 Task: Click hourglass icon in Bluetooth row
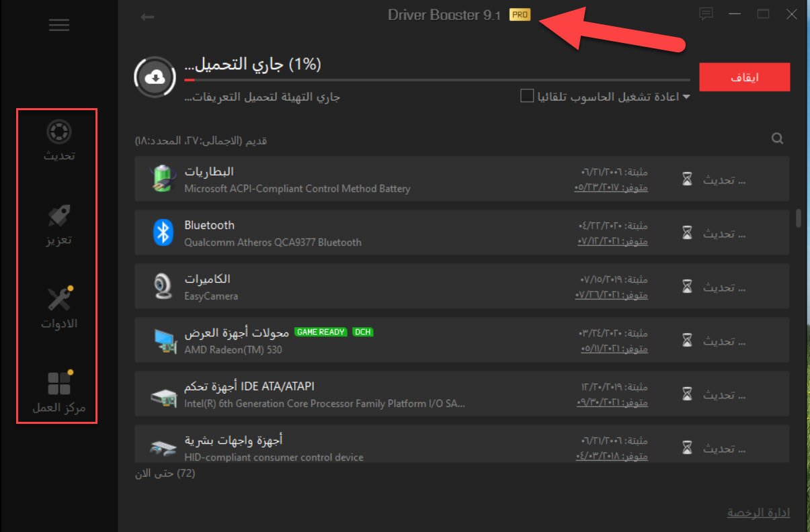pyautogui.click(x=687, y=233)
